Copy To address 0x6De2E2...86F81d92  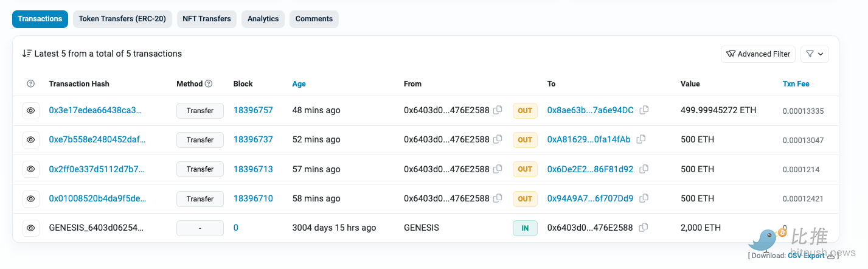coord(644,169)
